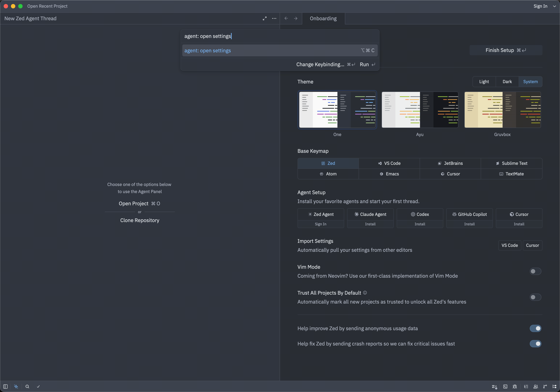The width and height of the screenshot is (560, 392).
Task: Choose the Sublime Text base keymap
Action: click(x=512, y=163)
